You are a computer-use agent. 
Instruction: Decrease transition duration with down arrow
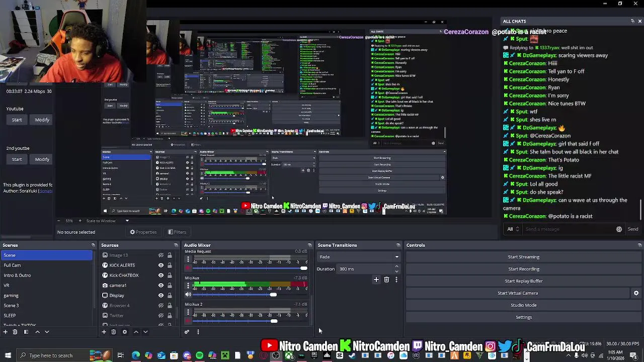pyautogui.click(x=396, y=271)
